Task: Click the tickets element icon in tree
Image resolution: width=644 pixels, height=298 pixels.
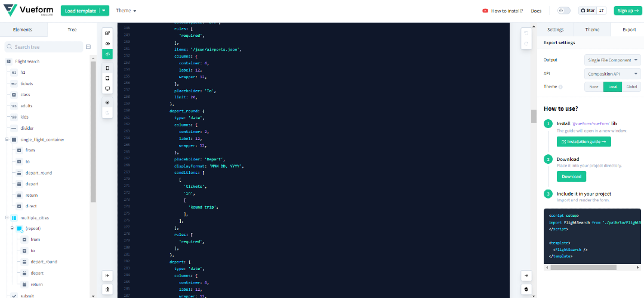Action: [x=14, y=83]
